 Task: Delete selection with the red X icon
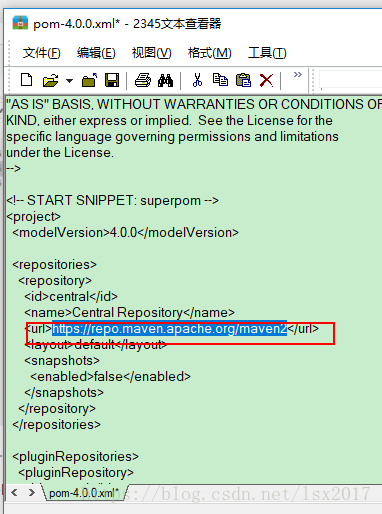(x=266, y=80)
